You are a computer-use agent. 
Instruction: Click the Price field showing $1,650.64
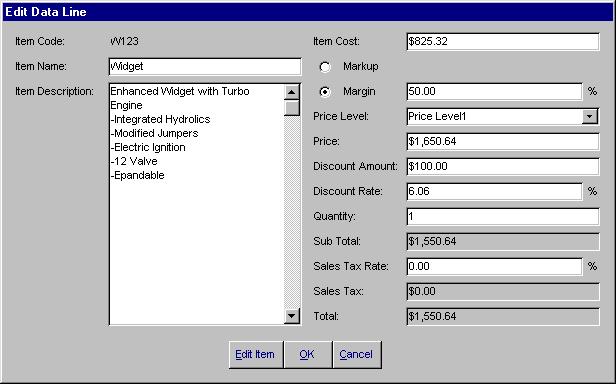[x=503, y=141]
